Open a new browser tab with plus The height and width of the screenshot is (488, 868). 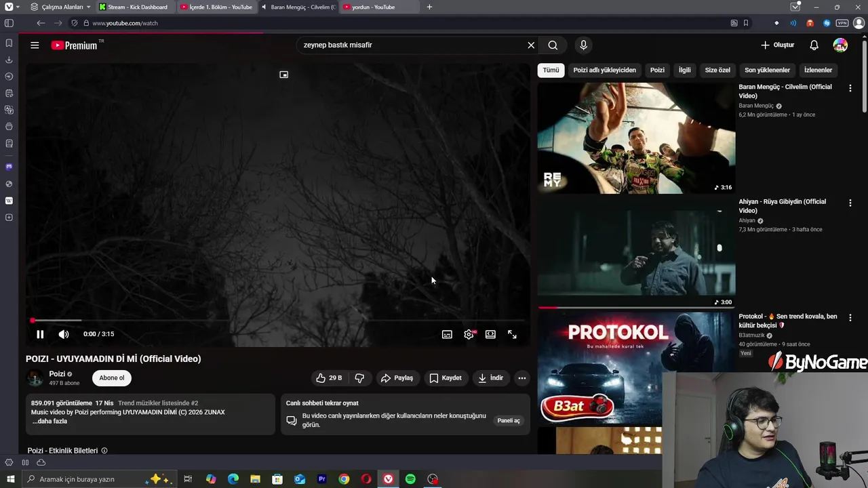click(429, 7)
